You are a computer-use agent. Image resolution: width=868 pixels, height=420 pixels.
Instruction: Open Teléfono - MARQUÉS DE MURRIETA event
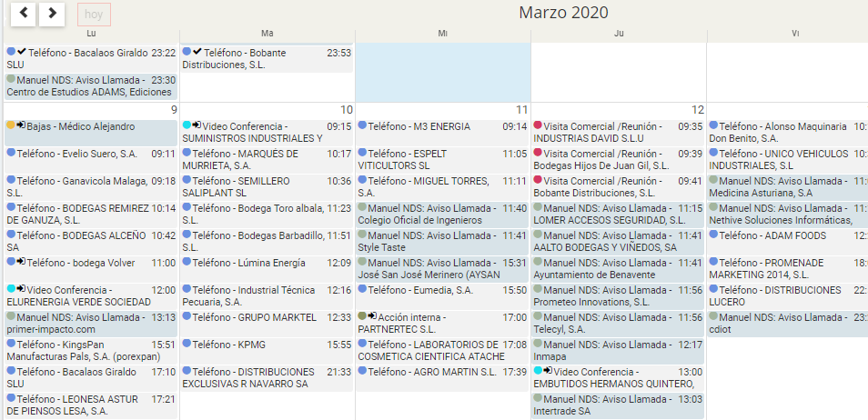tap(267, 160)
